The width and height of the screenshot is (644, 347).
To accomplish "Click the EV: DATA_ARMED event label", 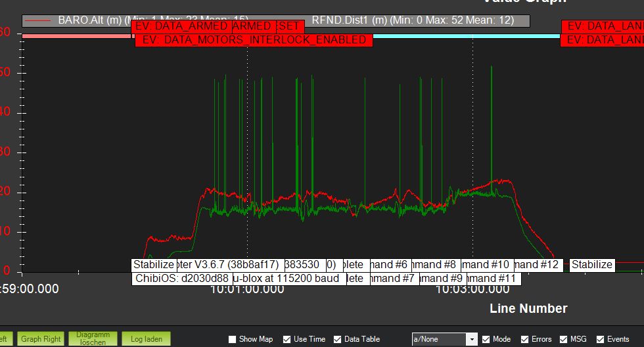I will point(181,26).
